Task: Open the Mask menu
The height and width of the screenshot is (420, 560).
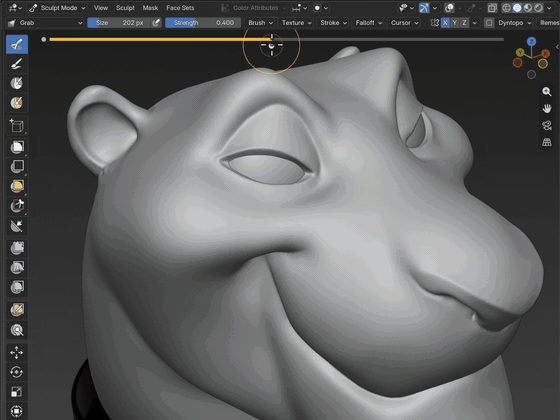Action: click(x=150, y=8)
